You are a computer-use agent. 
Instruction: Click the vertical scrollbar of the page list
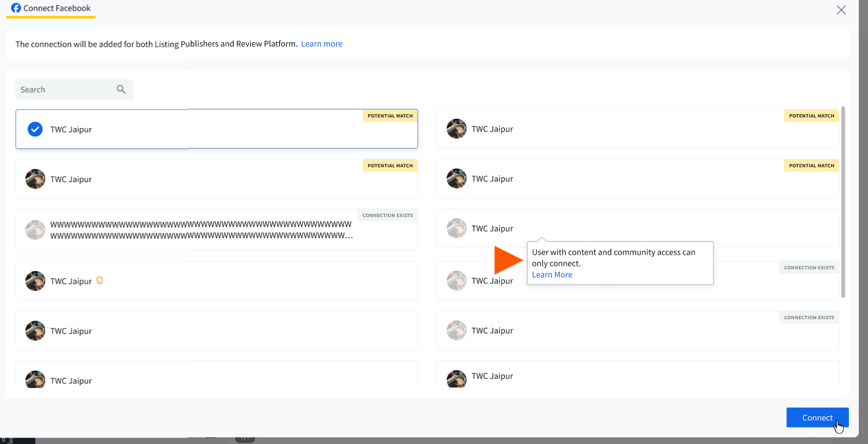(x=843, y=201)
